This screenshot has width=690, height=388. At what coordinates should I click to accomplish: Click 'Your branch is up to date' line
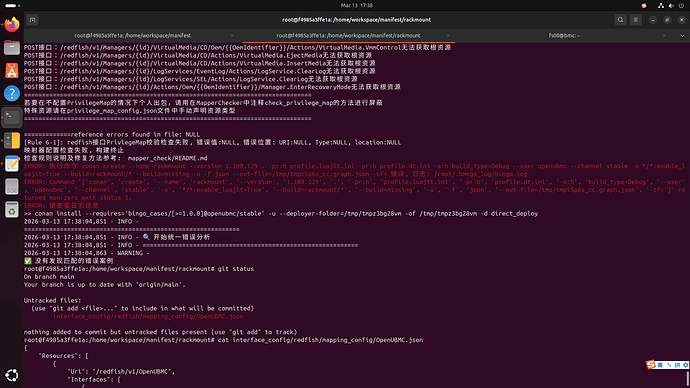coord(105,285)
